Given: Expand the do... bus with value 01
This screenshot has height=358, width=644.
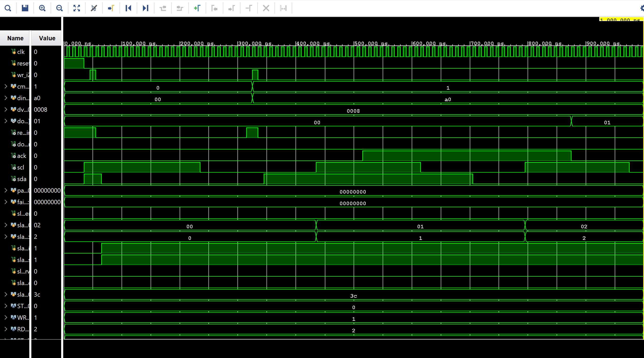Looking at the screenshot, I should point(6,121).
